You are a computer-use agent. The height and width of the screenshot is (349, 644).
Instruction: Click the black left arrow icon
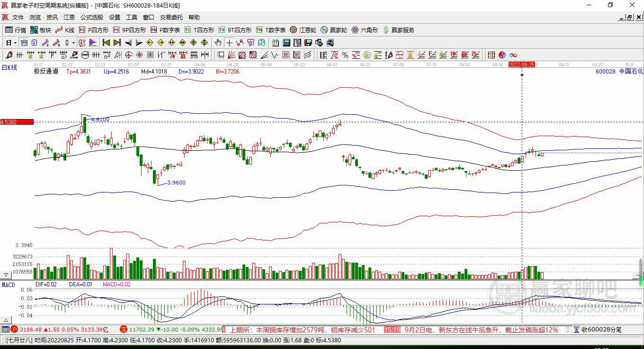tap(128, 43)
